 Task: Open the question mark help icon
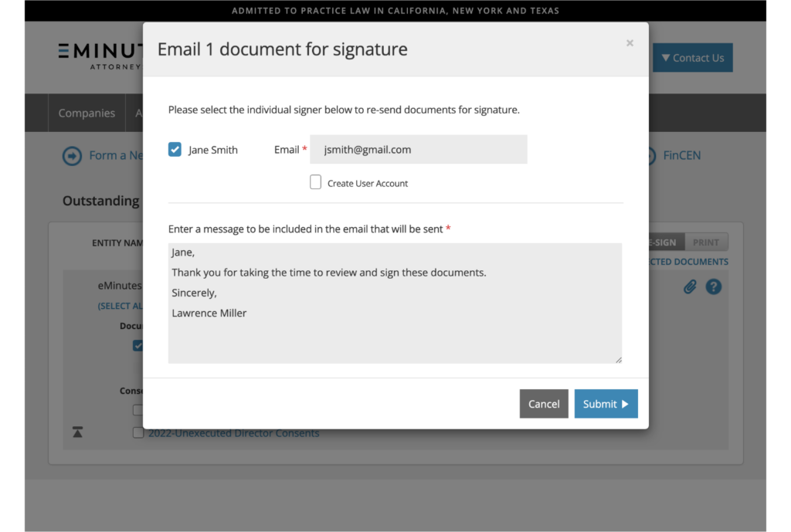(x=713, y=286)
